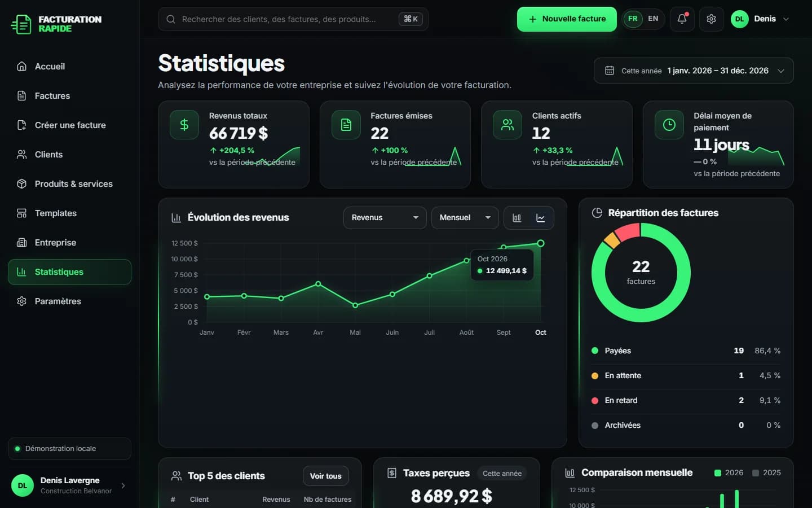Click the bar icon beside Comparaison mensuelle

coord(570,473)
